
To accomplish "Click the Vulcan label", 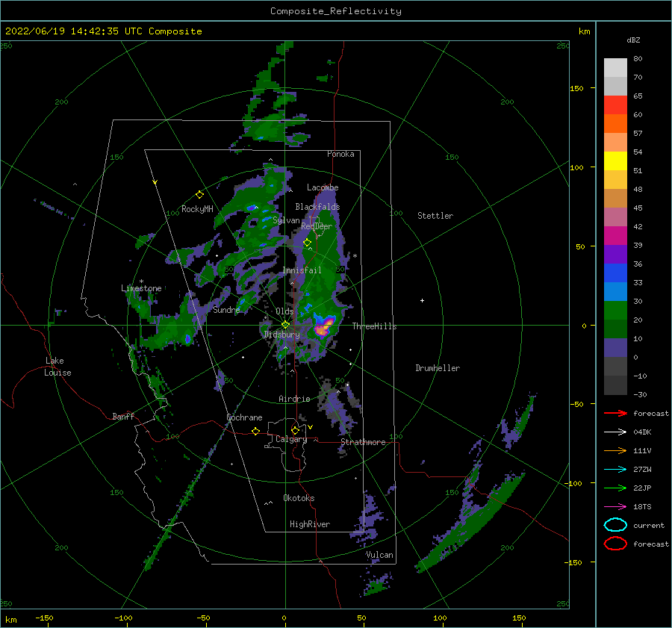I will click(x=379, y=555).
